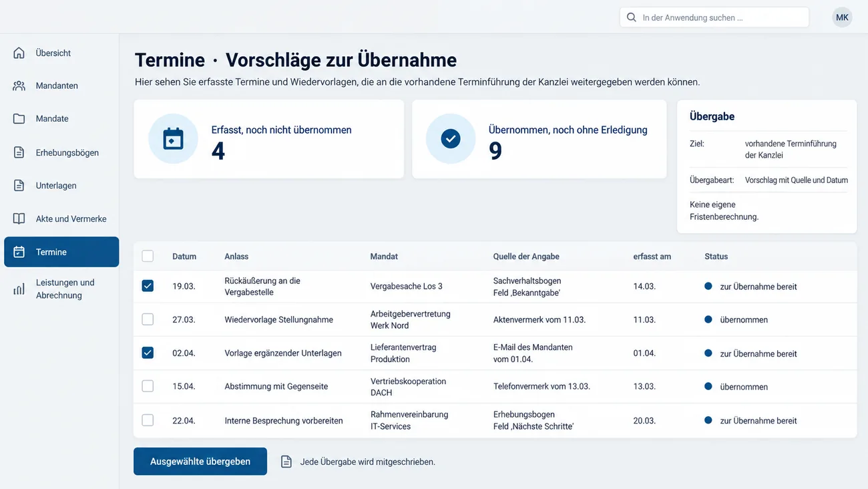
Task: Open the Mandate section
Action: (x=61, y=118)
